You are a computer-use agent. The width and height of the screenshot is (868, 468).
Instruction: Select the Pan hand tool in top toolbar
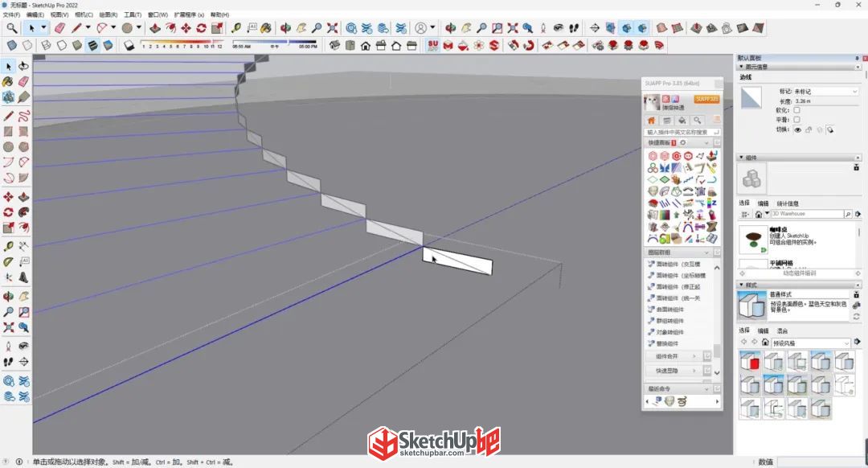click(301, 27)
